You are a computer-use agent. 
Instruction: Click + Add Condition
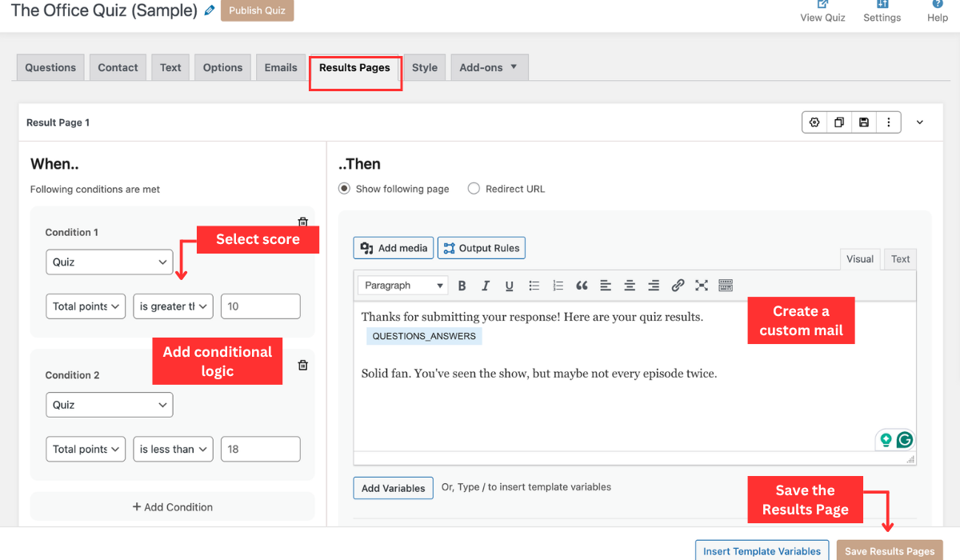point(173,507)
